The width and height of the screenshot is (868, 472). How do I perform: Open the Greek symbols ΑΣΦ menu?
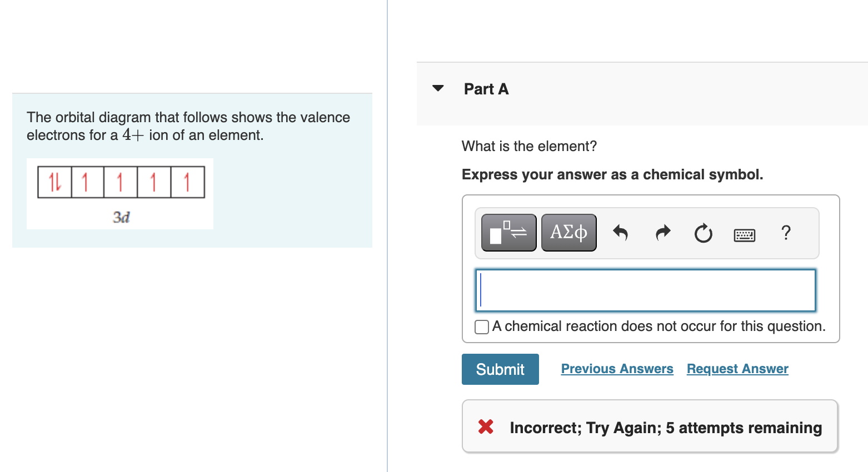[568, 233]
